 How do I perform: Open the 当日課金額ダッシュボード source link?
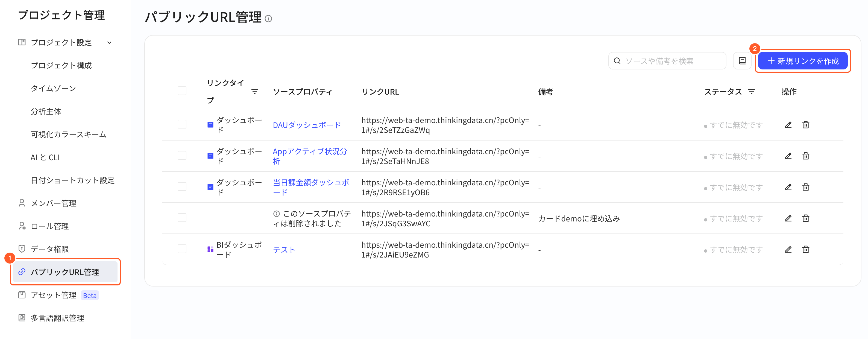click(x=311, y=187)
